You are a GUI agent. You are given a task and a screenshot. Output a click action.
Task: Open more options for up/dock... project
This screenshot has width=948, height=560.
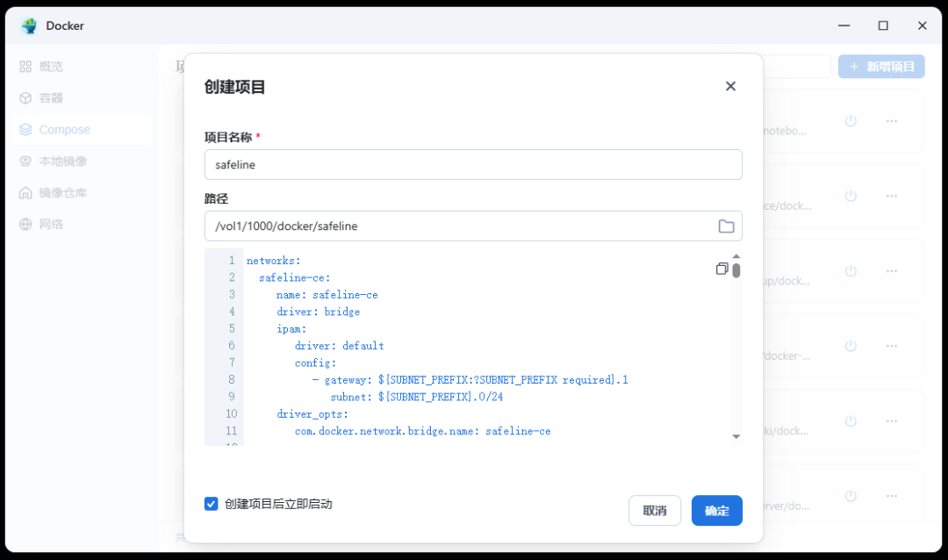click(892, 271)
